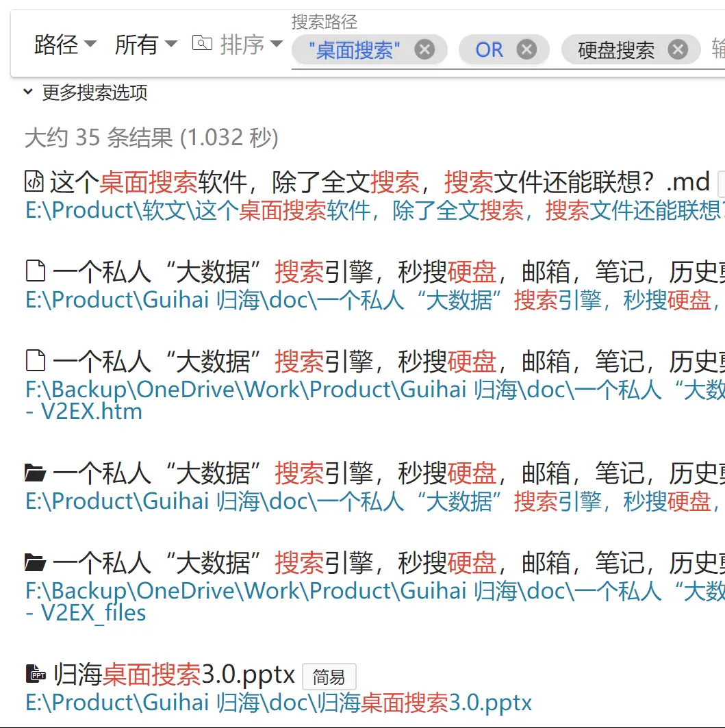Click the code file icon of the .md result
The image size is (725, 728).
34,182
